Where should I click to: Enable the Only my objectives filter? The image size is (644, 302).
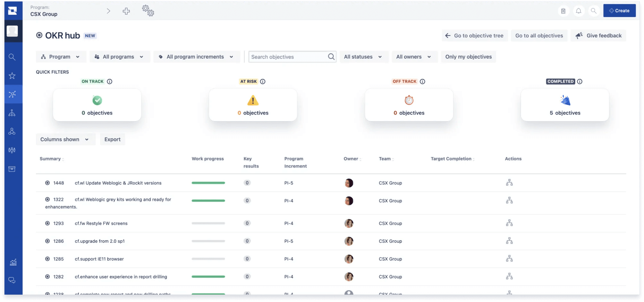(x=468, y=57)
